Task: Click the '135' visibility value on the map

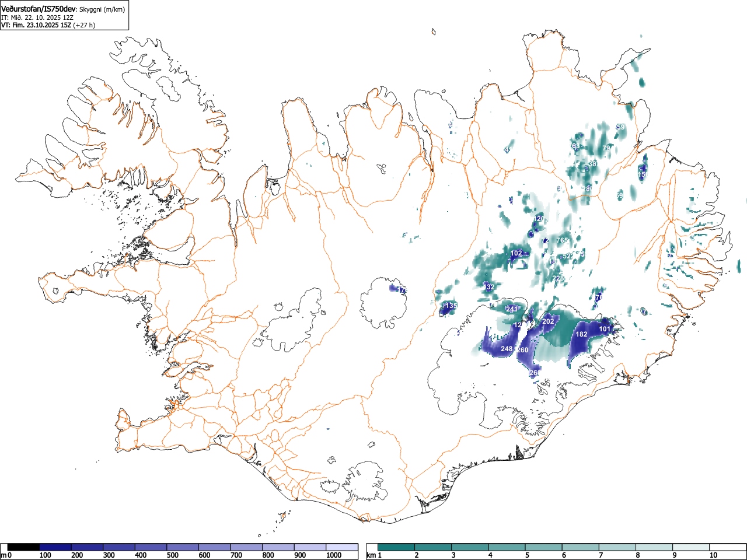Action: click(x=452, y=306)
